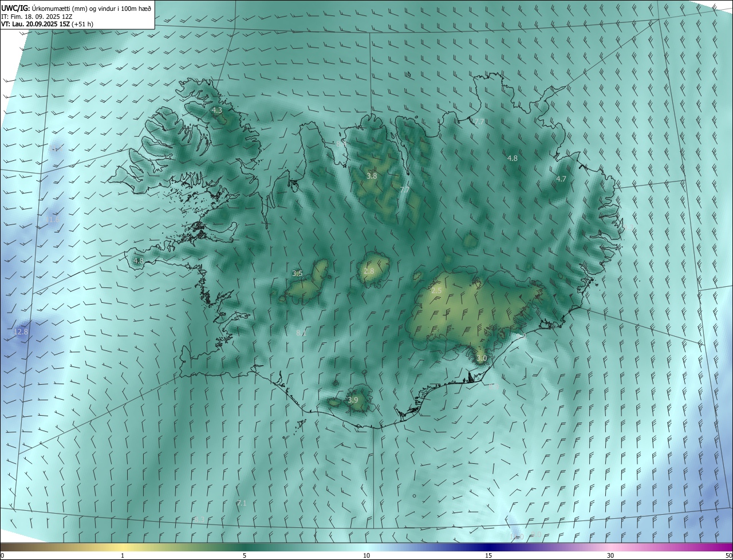Click the 2.8 value on the central glacier
733x560 pixels.
pyautogui.click(x=369, y=271)
